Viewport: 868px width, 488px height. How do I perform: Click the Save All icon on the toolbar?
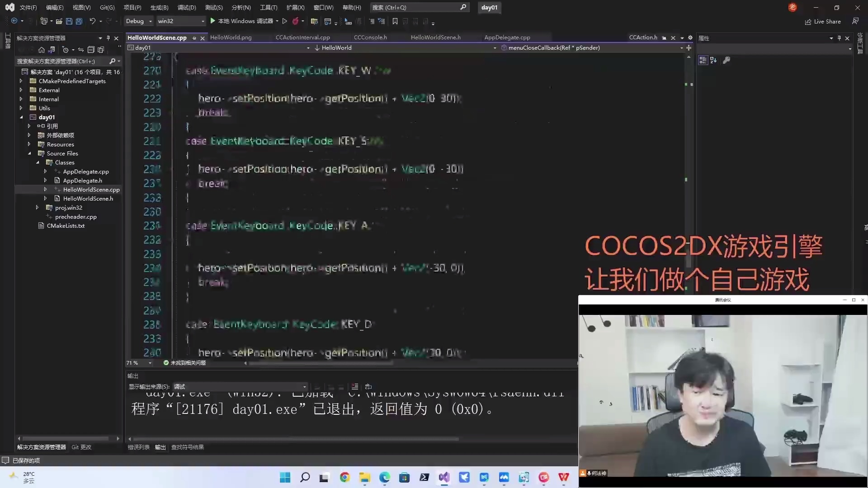coord(79,21)
